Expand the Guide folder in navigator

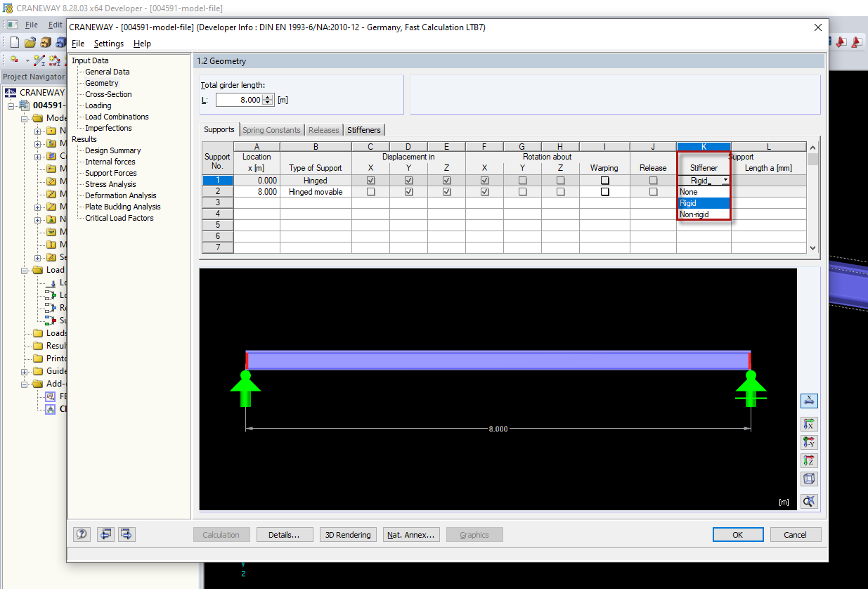click(25, 371)
